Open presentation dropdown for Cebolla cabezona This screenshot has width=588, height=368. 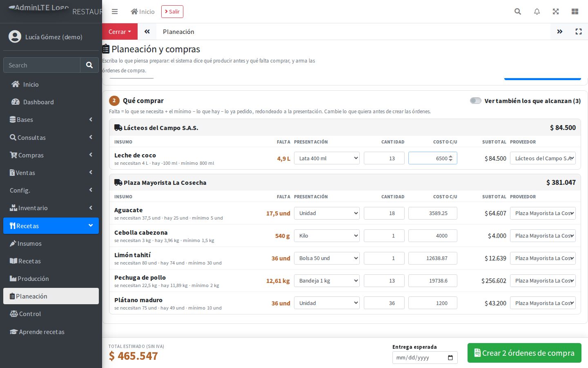327,236
